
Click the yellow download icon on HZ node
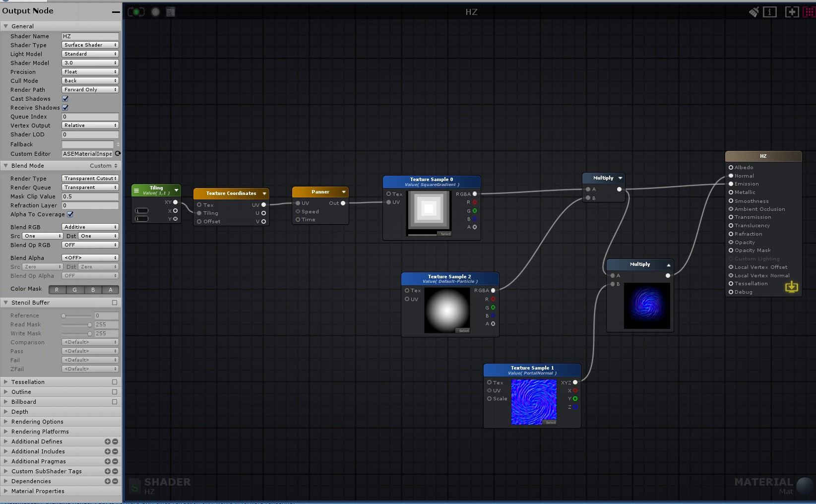792,287
